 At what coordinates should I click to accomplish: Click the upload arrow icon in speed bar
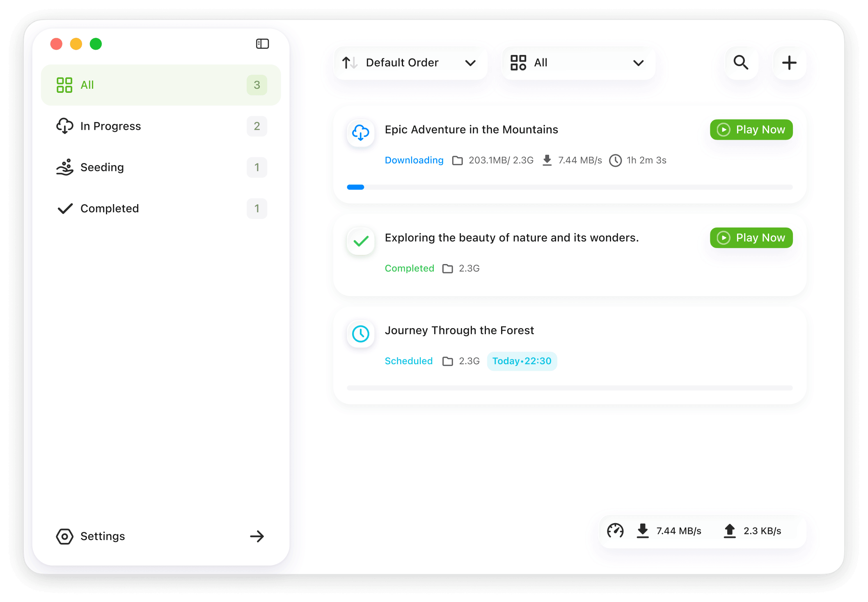[730, 531]
